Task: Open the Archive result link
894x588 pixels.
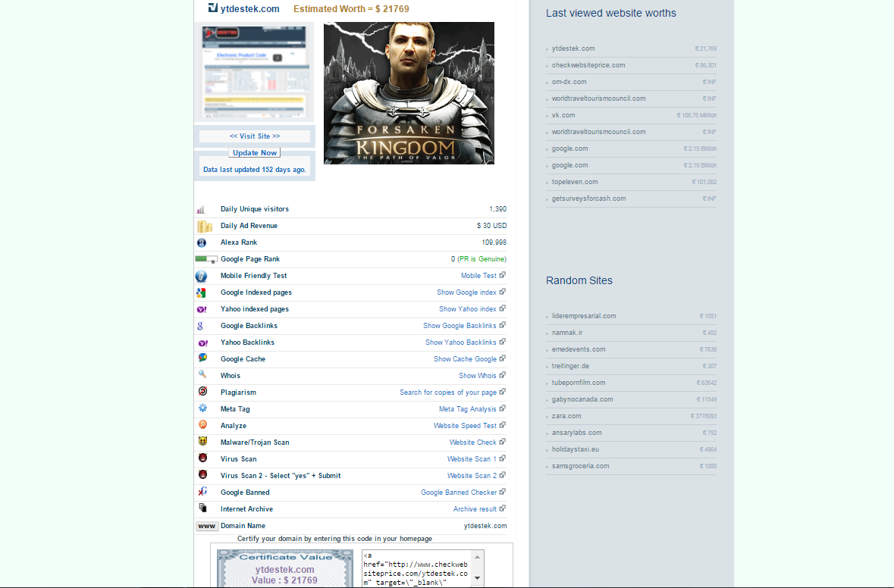Action: [x=475, y=508]
